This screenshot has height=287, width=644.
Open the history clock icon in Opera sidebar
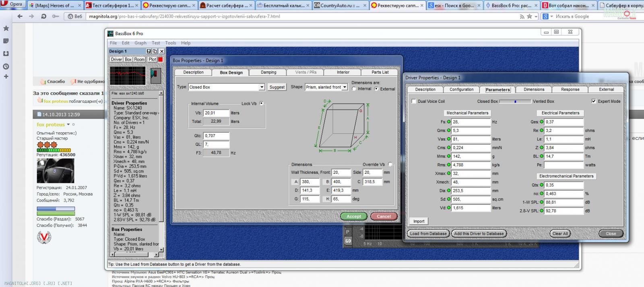6,67
